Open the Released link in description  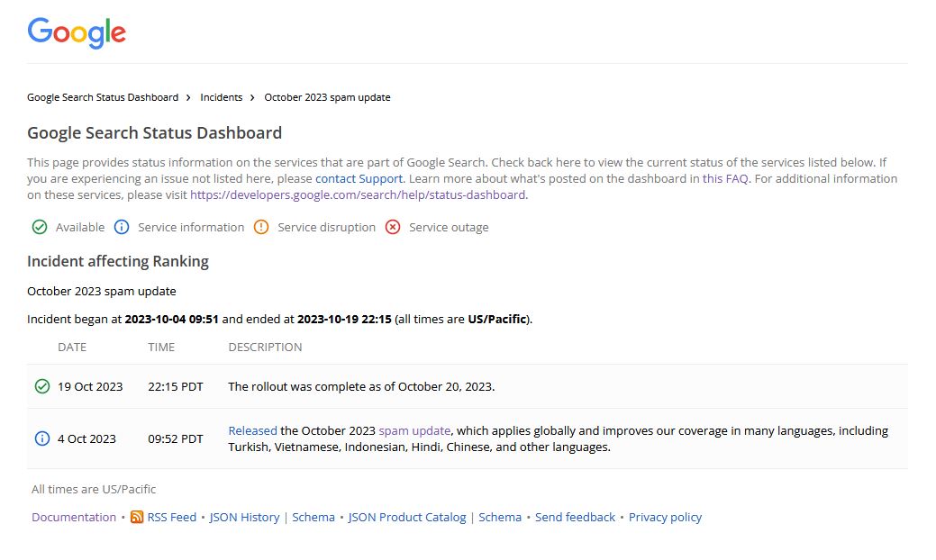(x=252, y=430)
